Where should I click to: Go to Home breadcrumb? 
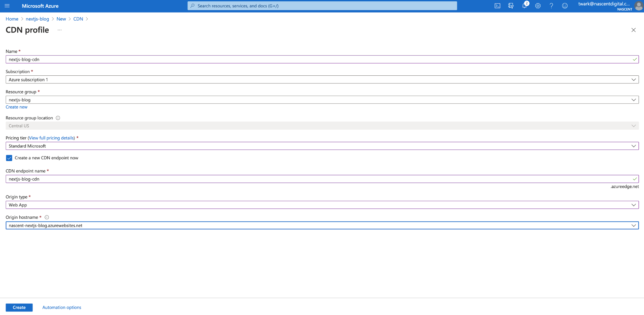12,19
